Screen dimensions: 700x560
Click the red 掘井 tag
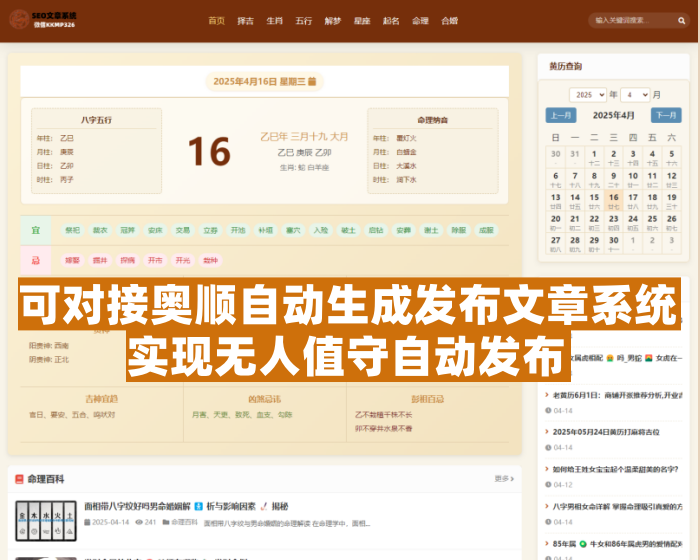(x=100, y=260)
